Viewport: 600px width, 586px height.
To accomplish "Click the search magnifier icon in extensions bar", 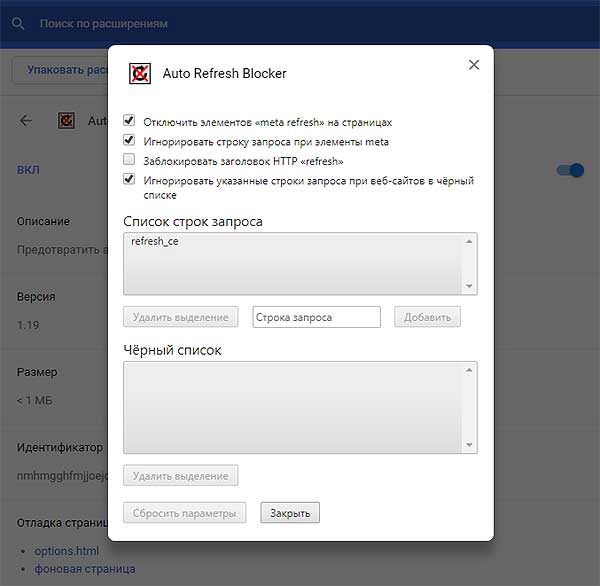I will pyautogui.click(x=18, y=24).
